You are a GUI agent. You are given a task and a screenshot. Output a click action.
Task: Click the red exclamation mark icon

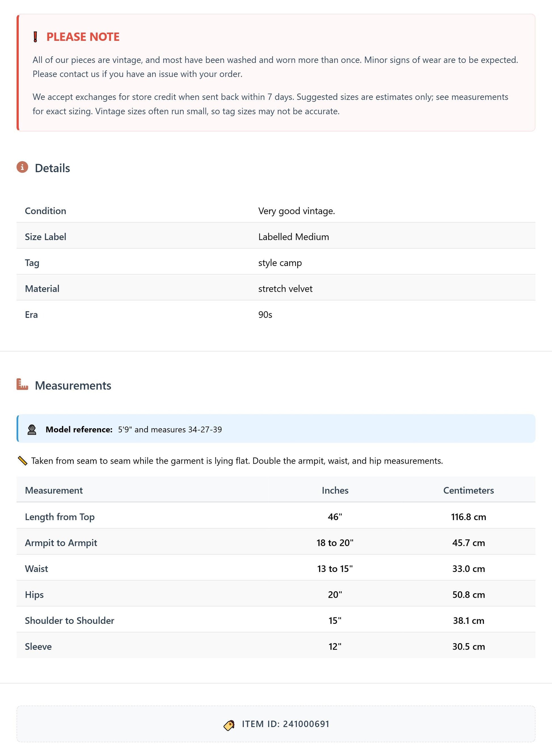pyautogui.click(x=35, y=37)
